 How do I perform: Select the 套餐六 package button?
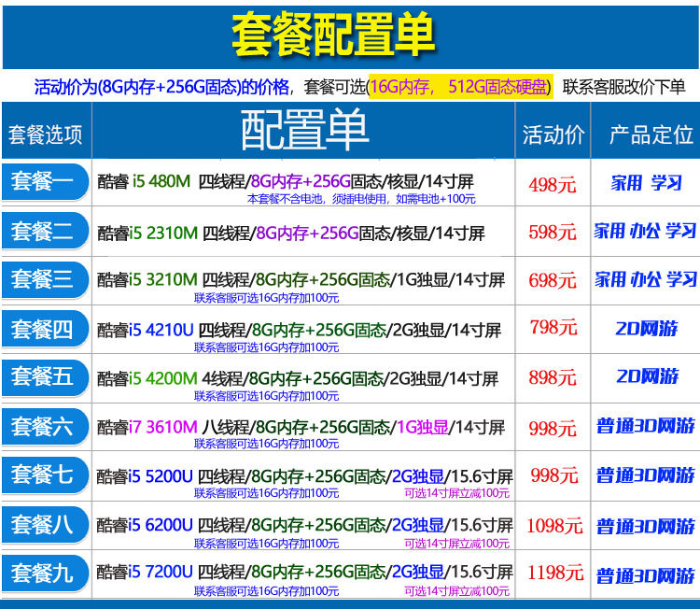pos(45,426)
